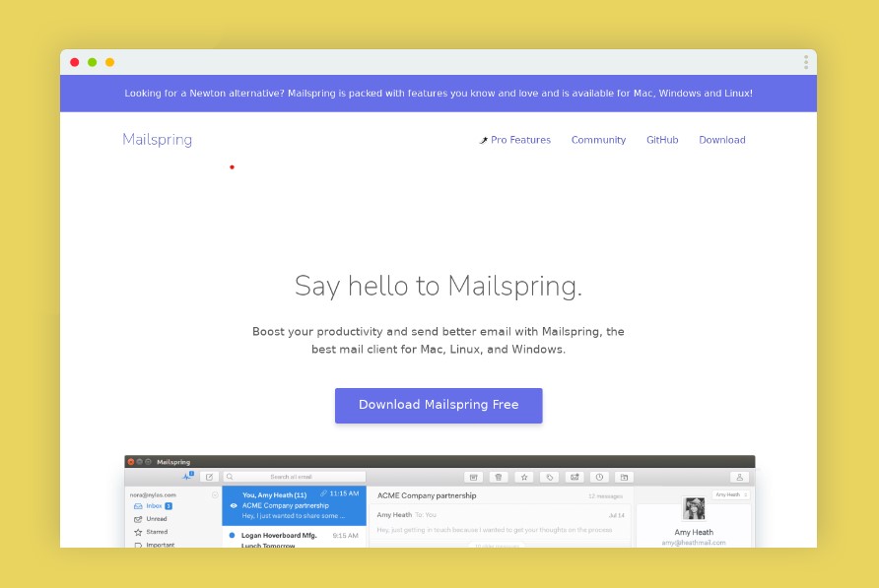
Task: Open the Pro Features page
Action: [515, 140]
